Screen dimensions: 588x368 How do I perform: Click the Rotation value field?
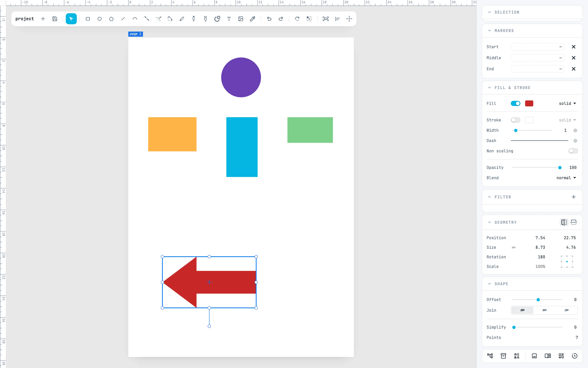tap(541, 257)
